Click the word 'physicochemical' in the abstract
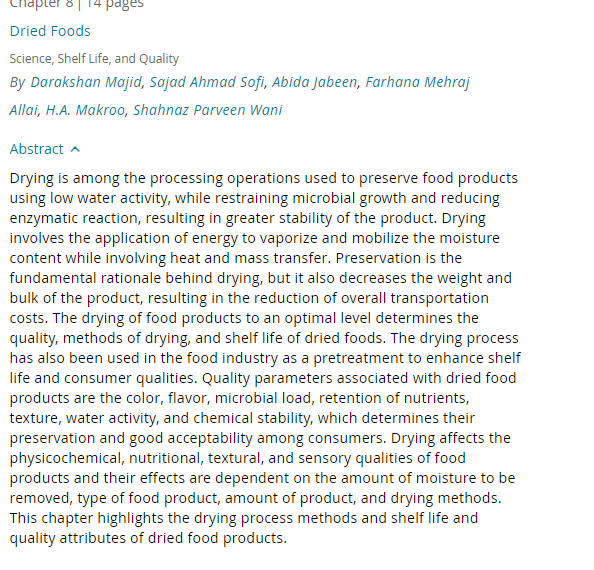 (x=66, y=458)
